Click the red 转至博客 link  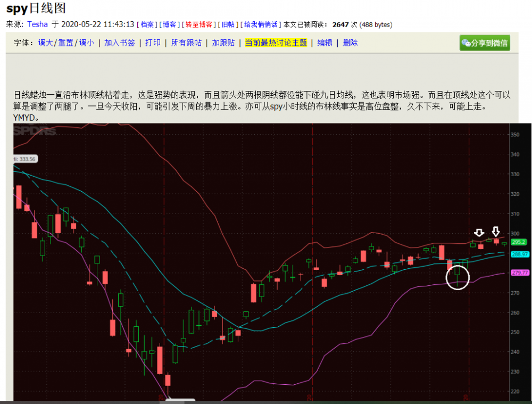click(199, 24)
